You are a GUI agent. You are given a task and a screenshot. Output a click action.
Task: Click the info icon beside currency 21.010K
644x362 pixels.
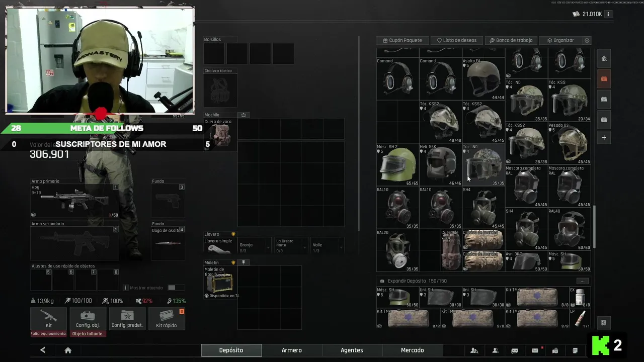(x=608, y=14)
